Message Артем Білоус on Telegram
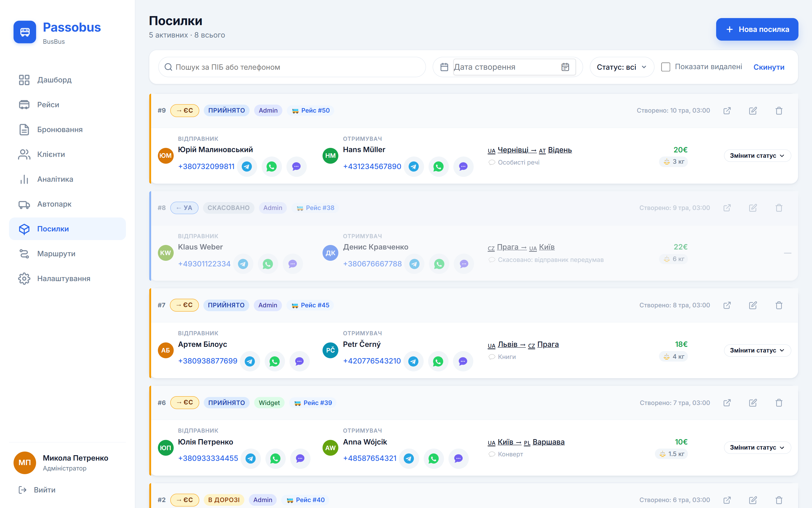 pos(250,361)
